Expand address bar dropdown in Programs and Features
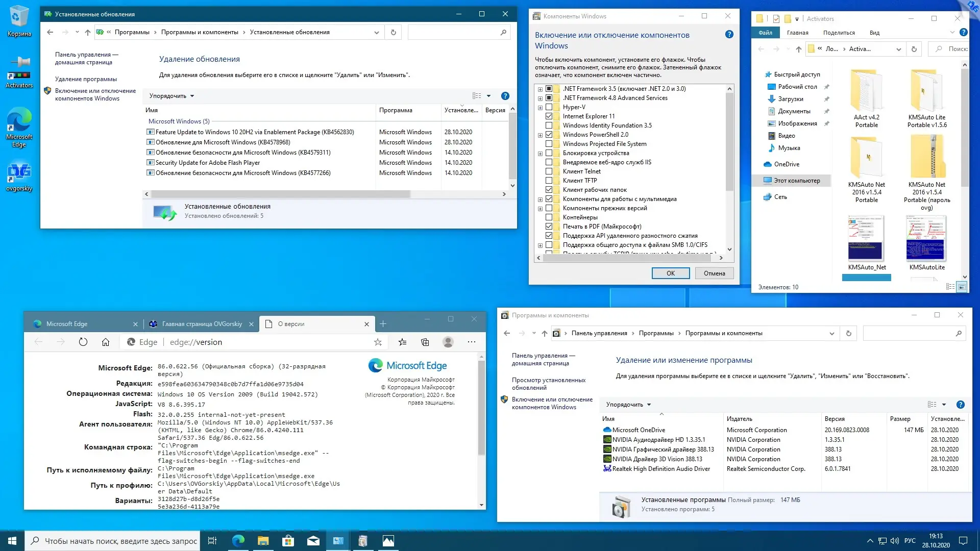980x551 pixels. [831, 334]
